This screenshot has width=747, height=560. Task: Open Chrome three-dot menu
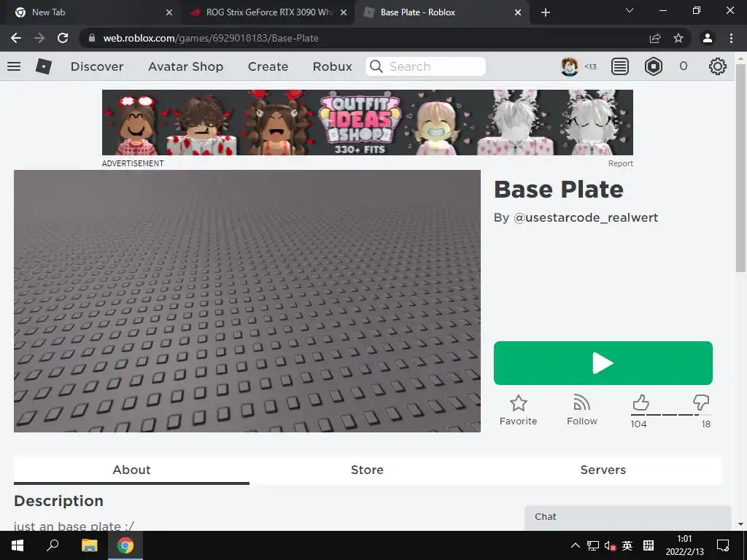point(731,38)
